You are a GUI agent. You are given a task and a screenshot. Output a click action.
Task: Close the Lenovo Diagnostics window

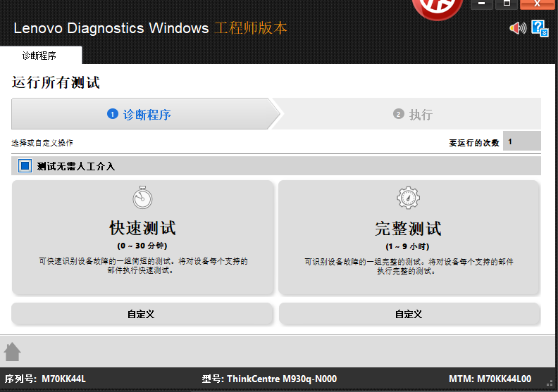pos(538,4)
